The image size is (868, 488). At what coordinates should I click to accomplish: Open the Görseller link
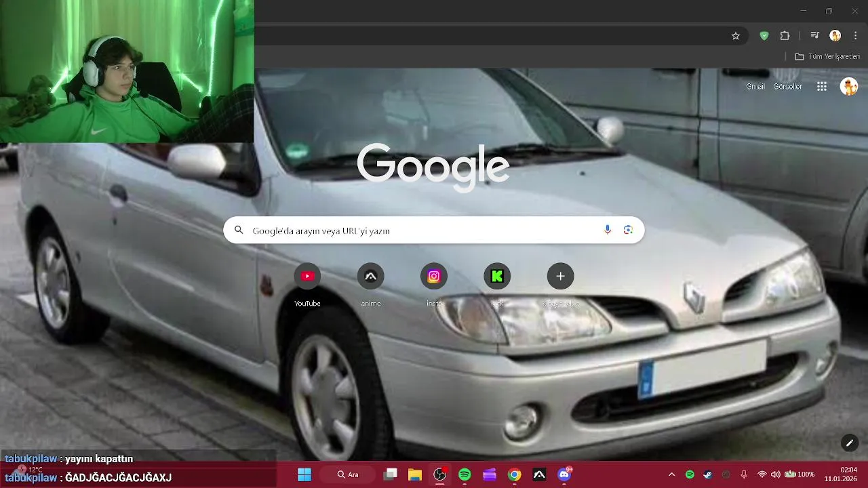click(788, 87)
